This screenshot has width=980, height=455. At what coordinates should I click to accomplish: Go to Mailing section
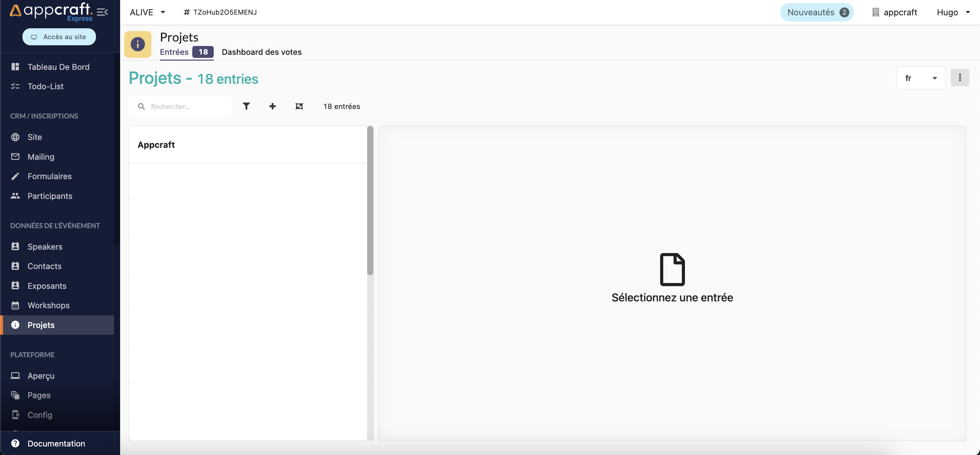pos(41,156)
